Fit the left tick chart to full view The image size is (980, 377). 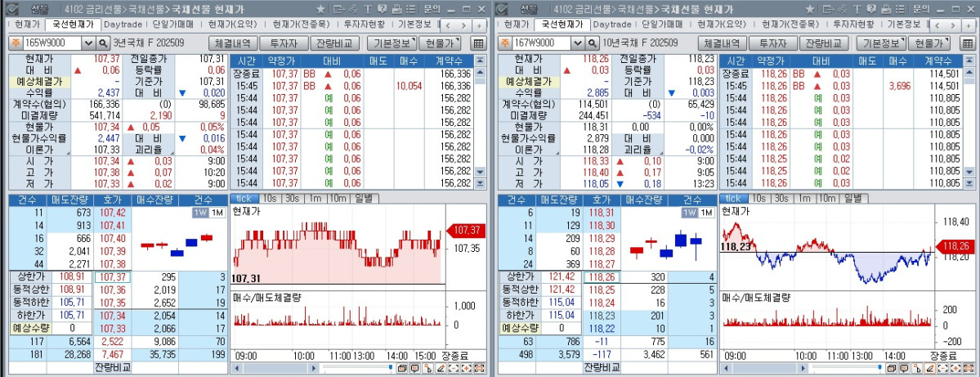point(480,368)
